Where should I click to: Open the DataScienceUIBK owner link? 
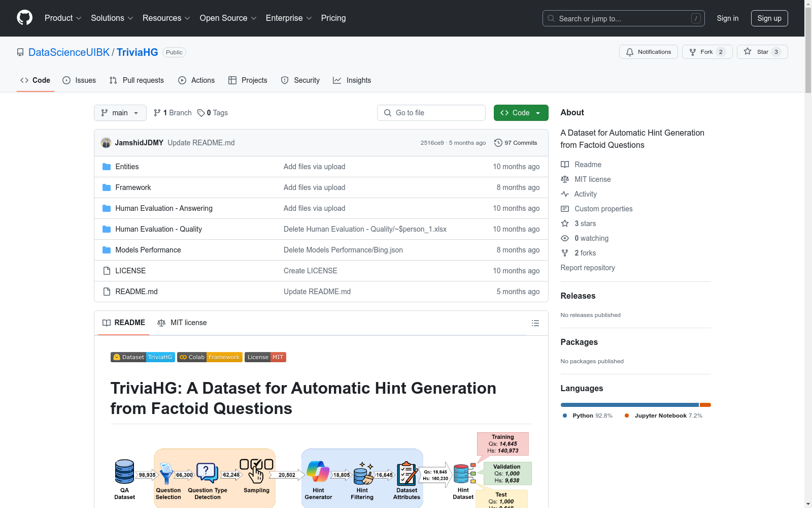[x=69, y=52]
